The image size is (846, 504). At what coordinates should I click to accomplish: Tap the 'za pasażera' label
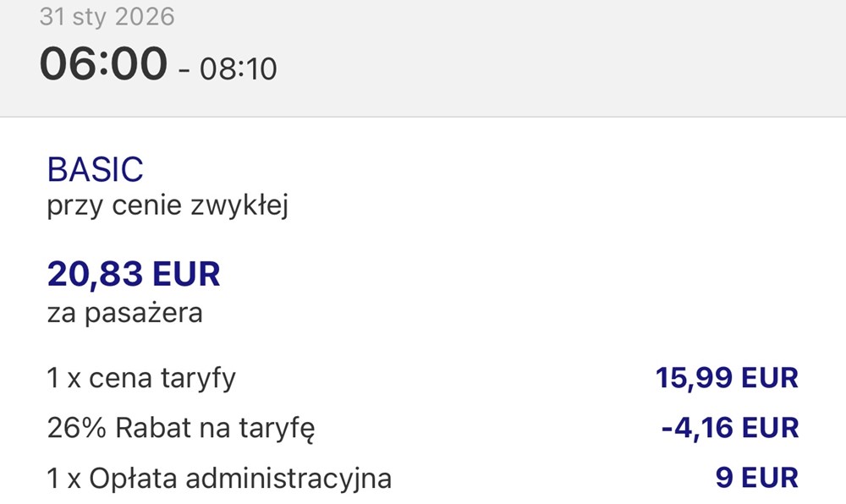pos(124,314)
